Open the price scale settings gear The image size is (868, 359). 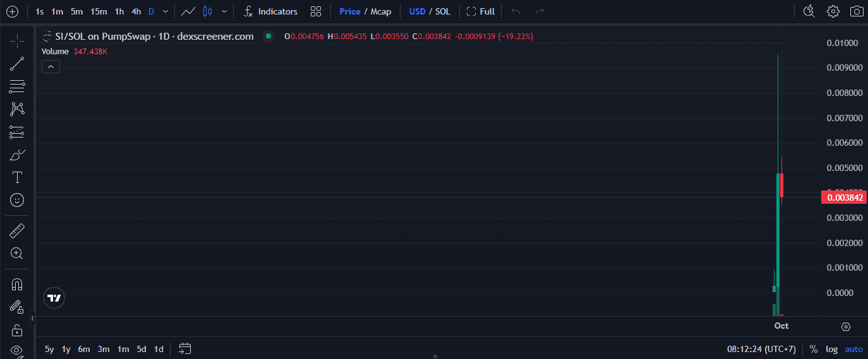click(x=846, y=326)
